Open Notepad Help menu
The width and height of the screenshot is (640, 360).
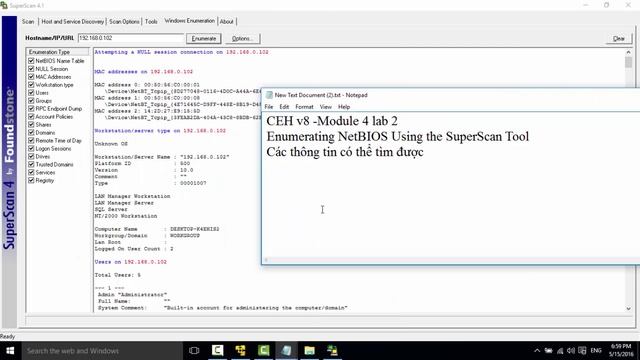tap(344, 107)
